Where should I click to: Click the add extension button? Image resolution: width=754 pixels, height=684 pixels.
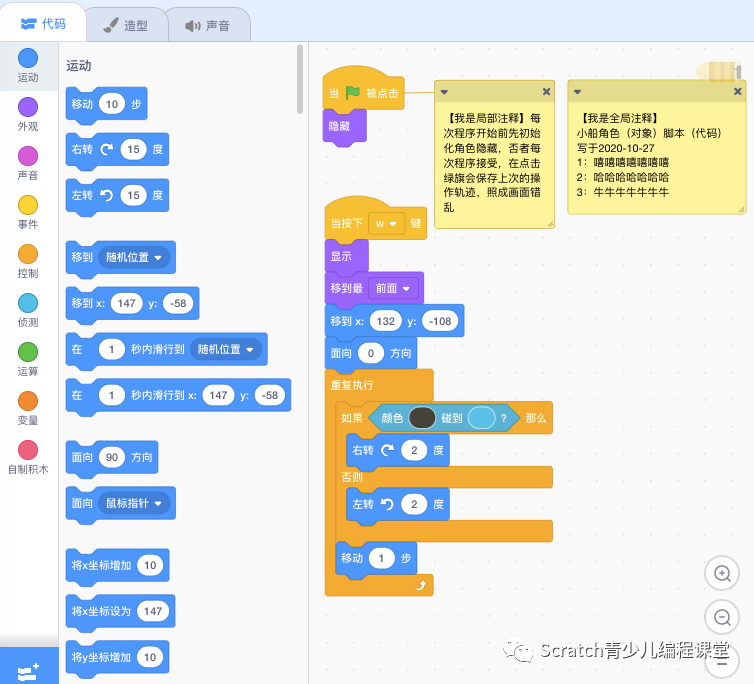29,667
